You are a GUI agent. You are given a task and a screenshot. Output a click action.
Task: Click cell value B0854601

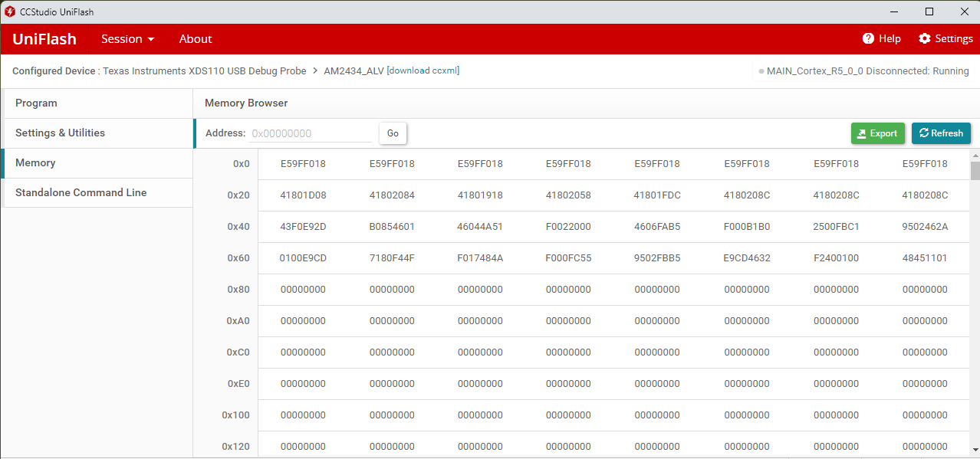[392, 227]
